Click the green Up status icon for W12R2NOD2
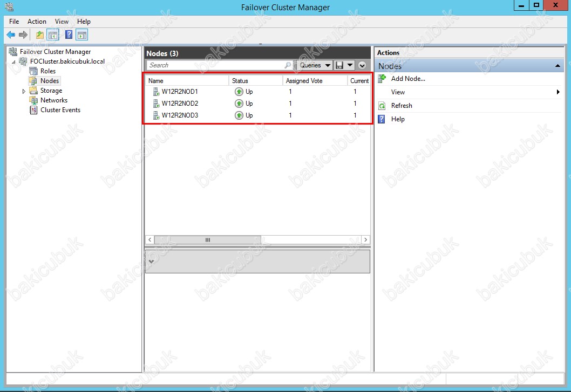This screenshot has width=571, height=392. 239,104
